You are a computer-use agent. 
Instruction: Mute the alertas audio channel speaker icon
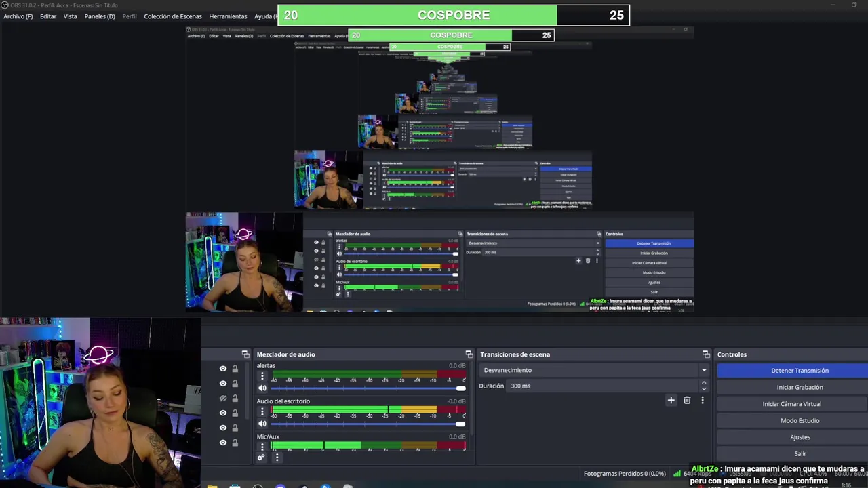coord(262,388)
